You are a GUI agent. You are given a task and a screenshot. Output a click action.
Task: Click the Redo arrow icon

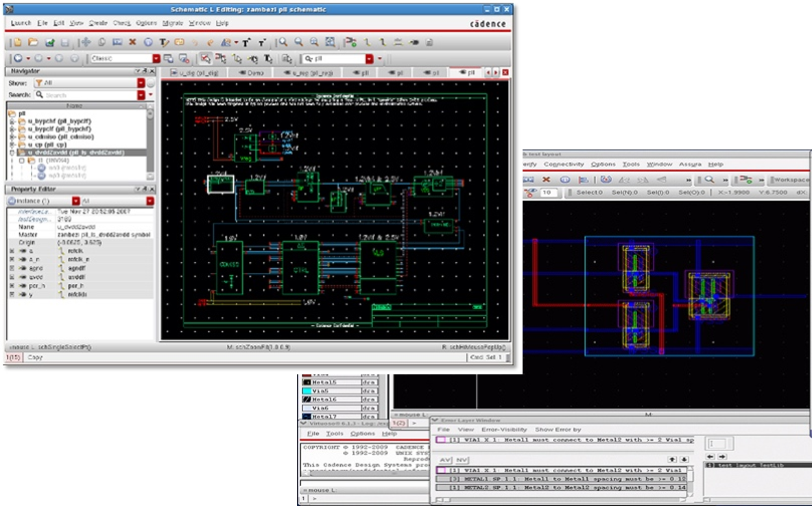click(211, 43)
